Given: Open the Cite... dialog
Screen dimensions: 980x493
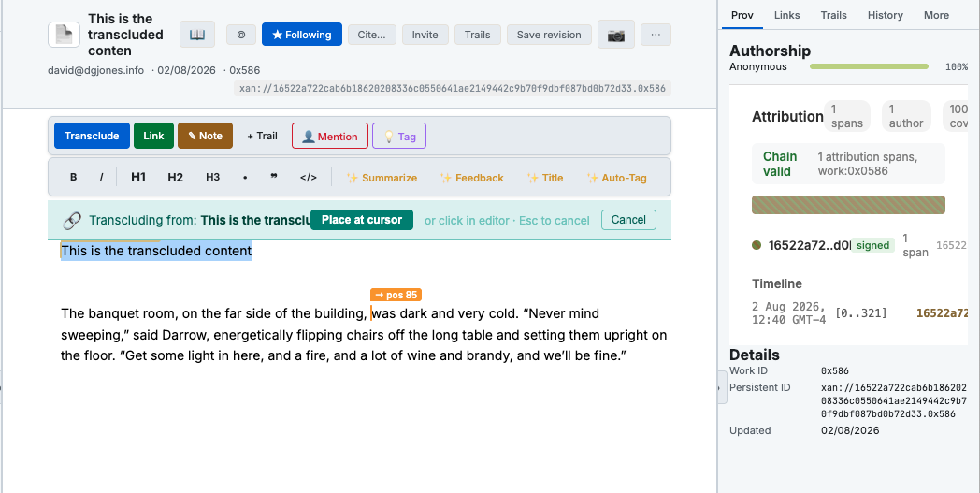Looking at the screenshot, I should click(x=372, y=35).
